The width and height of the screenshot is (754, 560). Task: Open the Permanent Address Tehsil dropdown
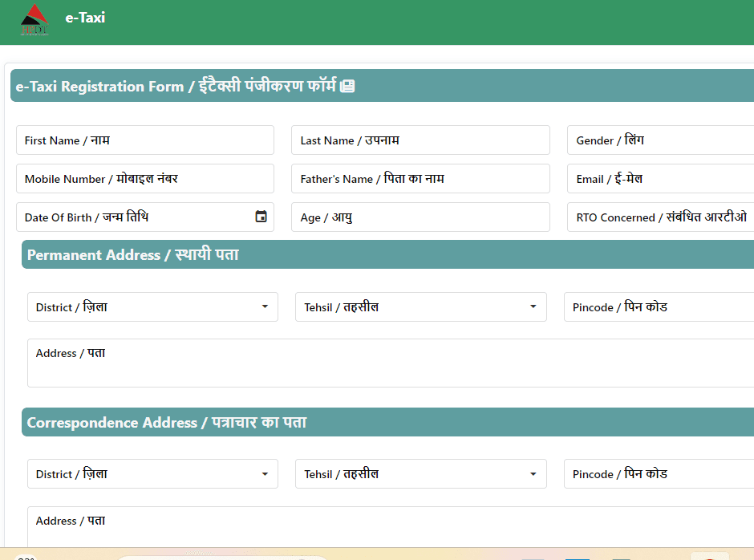coord(420,307)
